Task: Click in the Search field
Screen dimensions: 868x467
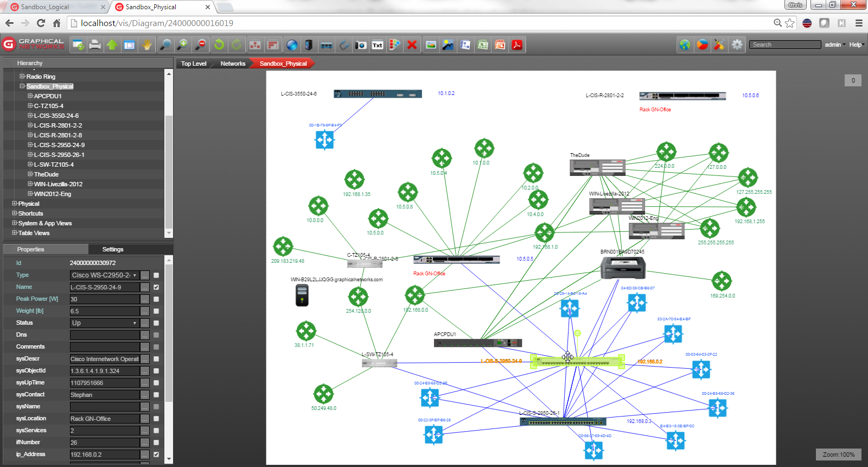Action: (x=784, y=45)
